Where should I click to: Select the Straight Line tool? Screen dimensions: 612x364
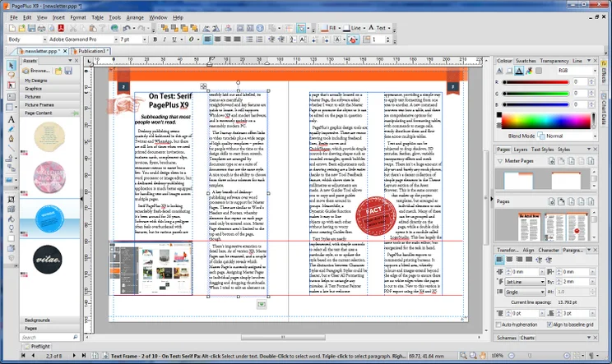(x=12, y=148)
